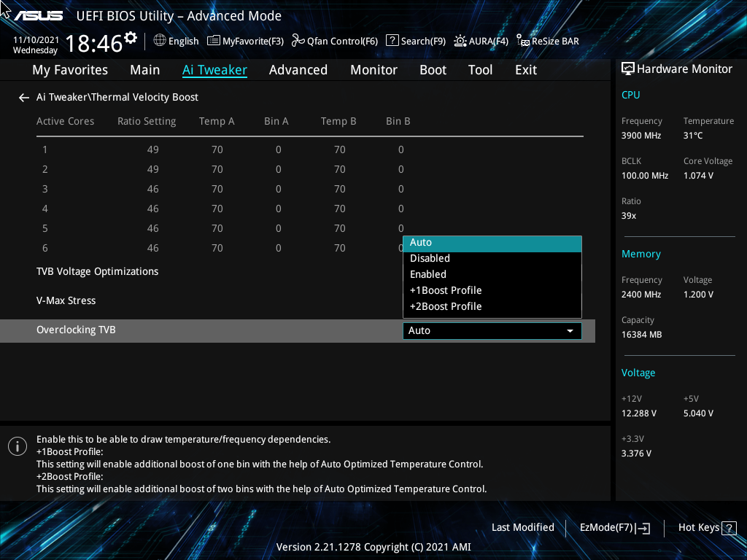
Task: Select +1Boost Profile option
Action: click(x=492, y=290)
